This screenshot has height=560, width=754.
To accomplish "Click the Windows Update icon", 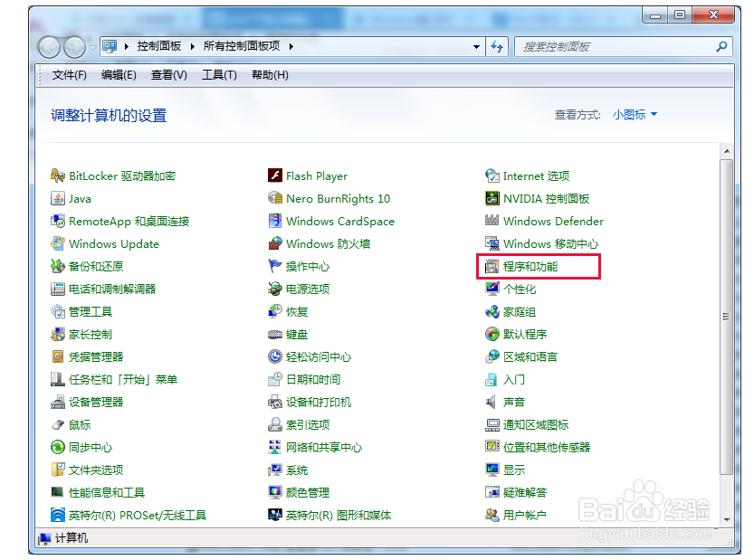I will point(58,243).
